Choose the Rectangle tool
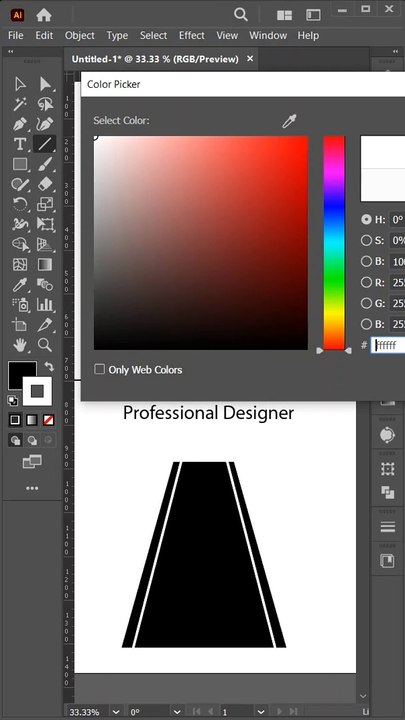The image size is (405, 720). (20, 164)
